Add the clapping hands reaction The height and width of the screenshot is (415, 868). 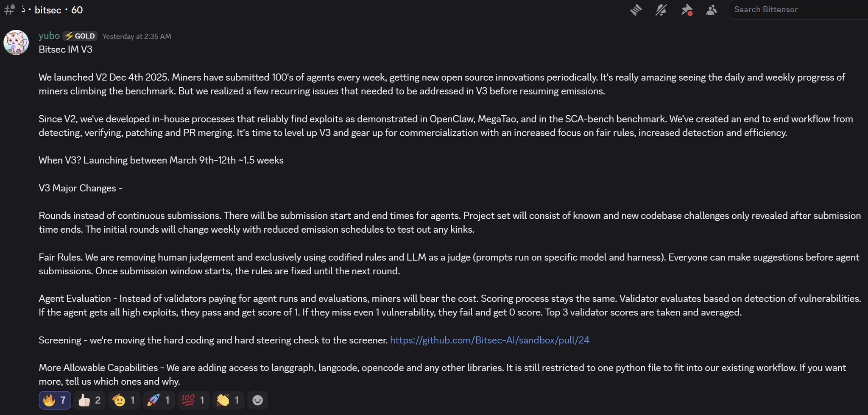tap(228, 400)
